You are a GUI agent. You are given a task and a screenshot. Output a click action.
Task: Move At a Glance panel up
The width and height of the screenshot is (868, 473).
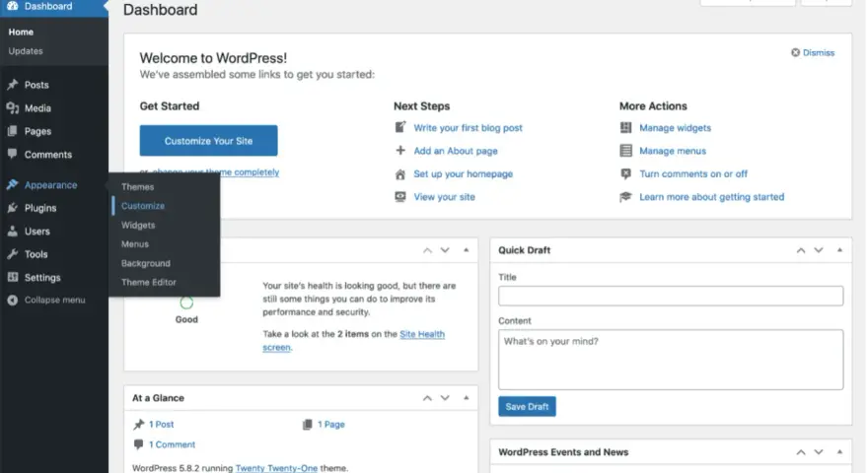(427, 398)
